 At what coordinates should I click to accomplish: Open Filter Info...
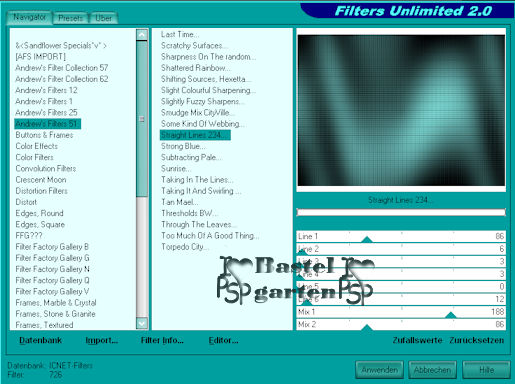click(162, 340)
